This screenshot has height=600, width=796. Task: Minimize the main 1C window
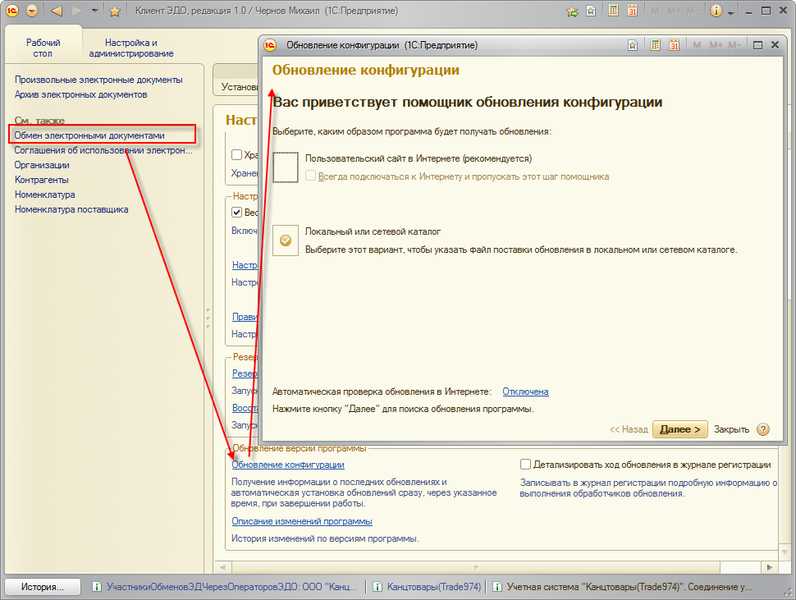click(x=748, y=11)
